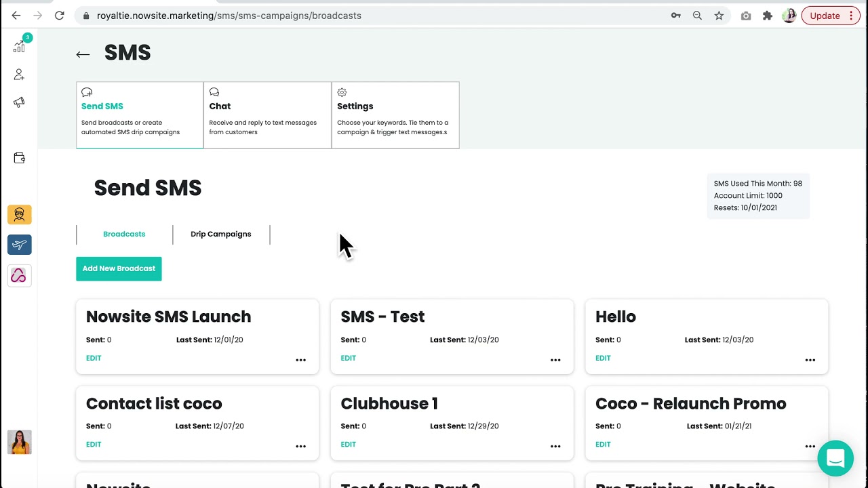Click the Nowsite SMS Launch title
This screenshot has height=488, width=868.
168,317
